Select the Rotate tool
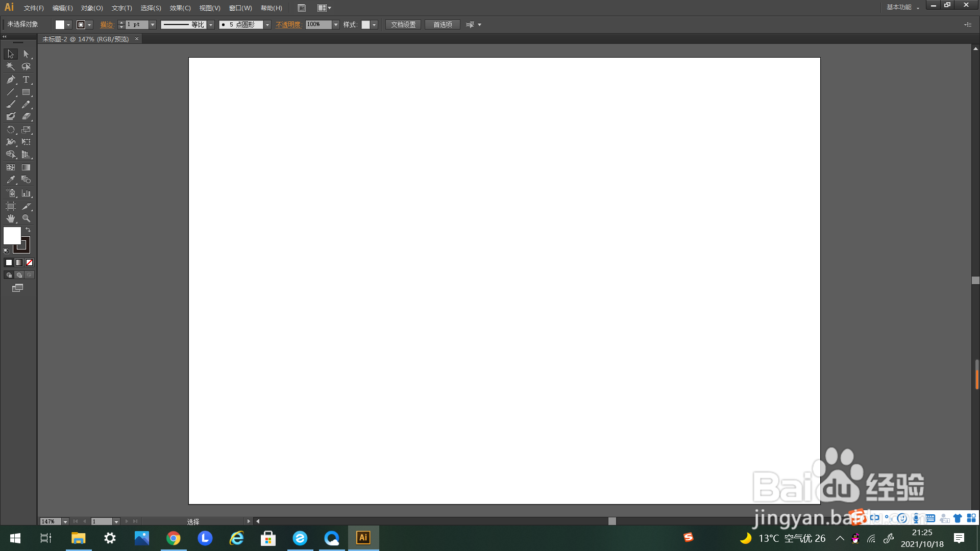The width and height of the screenshot is (980, 551). tap(11, 130)
